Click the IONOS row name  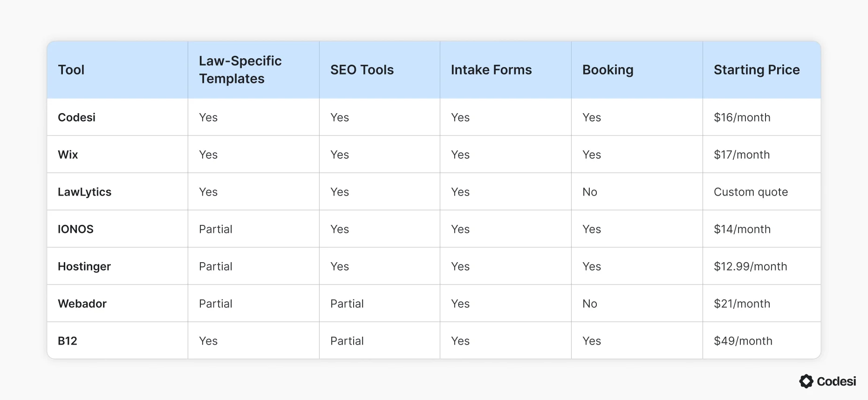tap(75, 229)
